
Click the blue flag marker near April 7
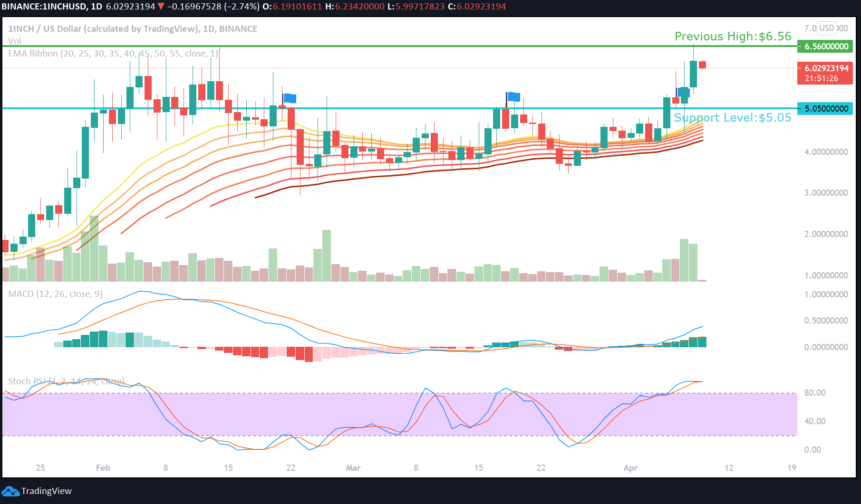683,92
